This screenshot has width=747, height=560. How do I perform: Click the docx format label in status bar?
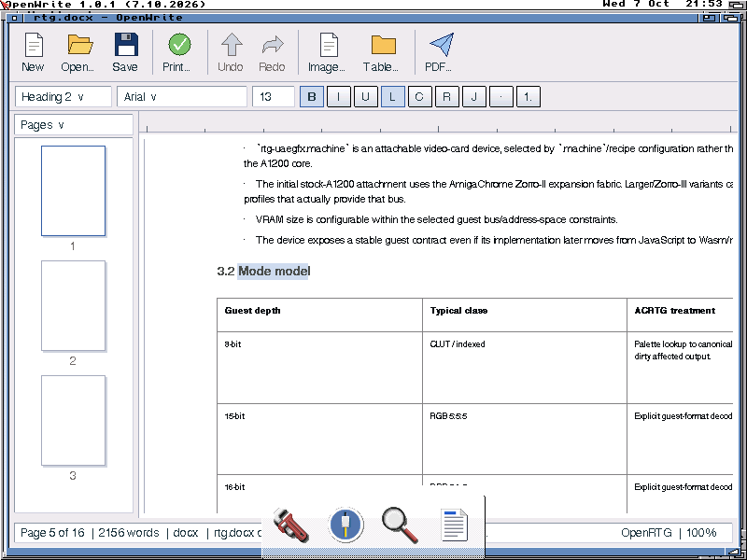[186, 532]
